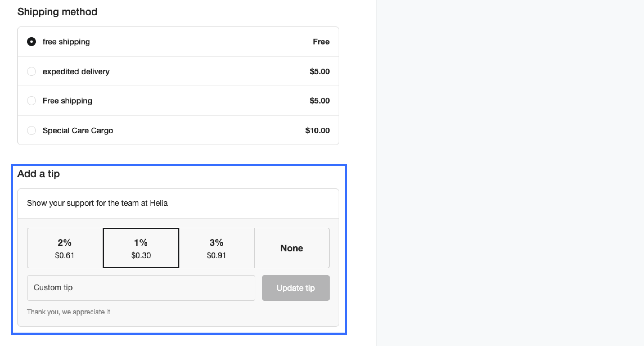This screenshot has width=644, height=346.
Task: Click the Special Care Cargo label text
Action: tap(78, 130)
